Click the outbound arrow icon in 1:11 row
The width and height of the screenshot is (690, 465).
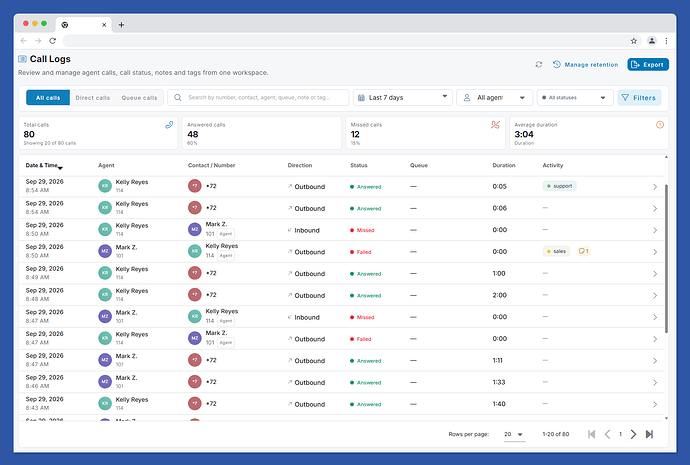(290, 360)
